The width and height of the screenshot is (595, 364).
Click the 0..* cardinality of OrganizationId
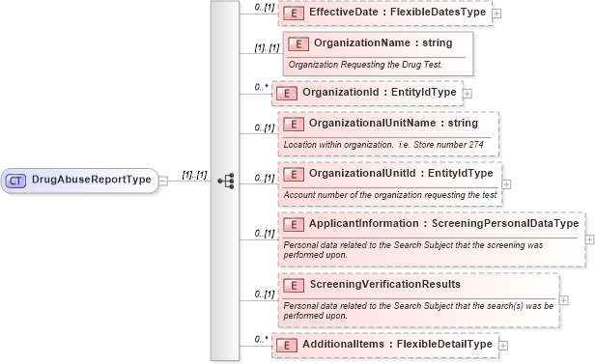(261, 88)
